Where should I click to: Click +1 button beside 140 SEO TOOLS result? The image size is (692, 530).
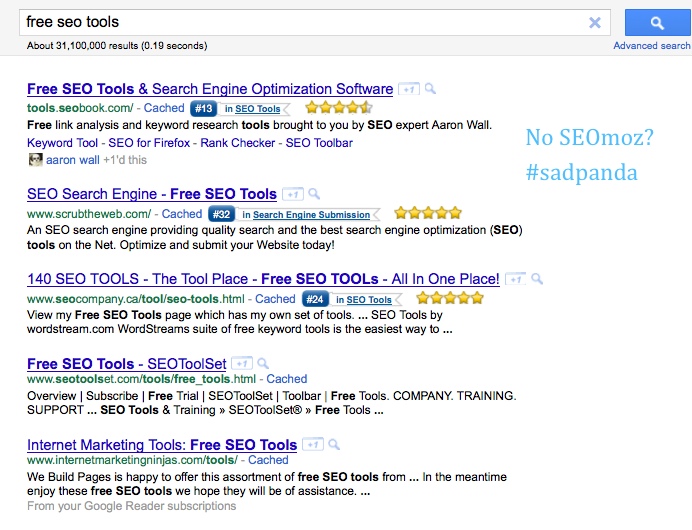click(515, 279)
